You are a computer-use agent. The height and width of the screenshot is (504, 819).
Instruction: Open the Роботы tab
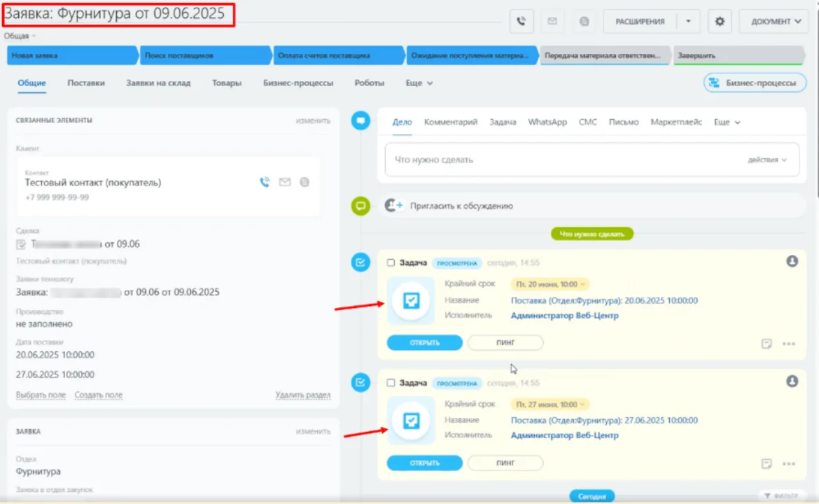click(370, 83)
